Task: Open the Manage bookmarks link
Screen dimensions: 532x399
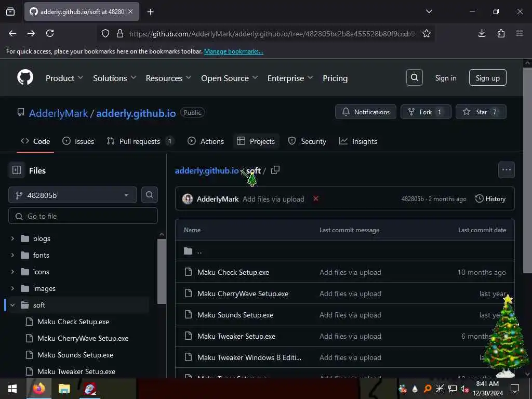Action: point(233,51)
